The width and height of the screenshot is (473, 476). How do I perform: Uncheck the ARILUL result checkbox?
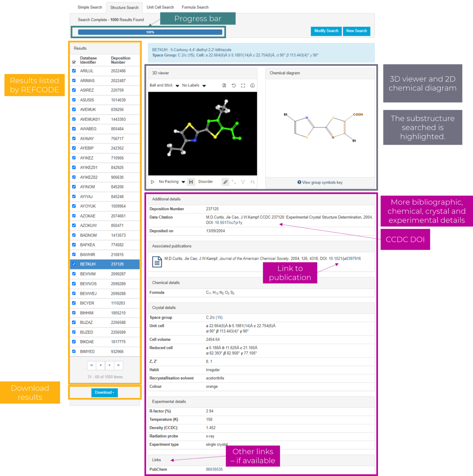coord(74,71)
